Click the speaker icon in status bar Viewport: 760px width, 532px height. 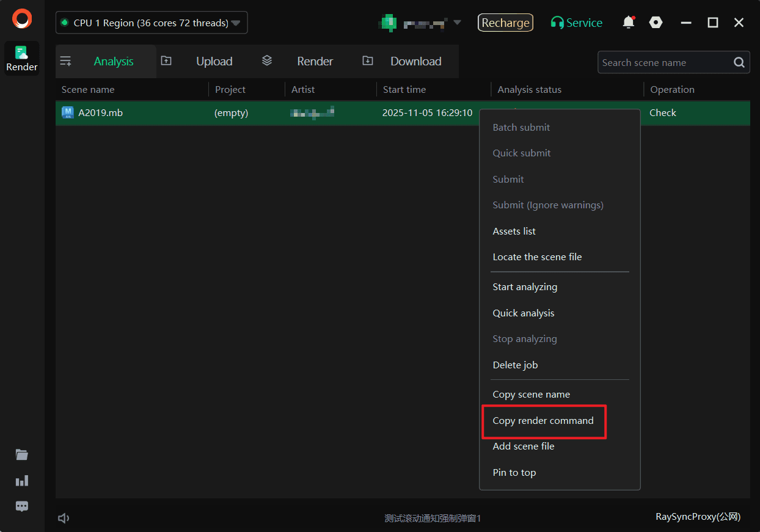tap(64, 518)
